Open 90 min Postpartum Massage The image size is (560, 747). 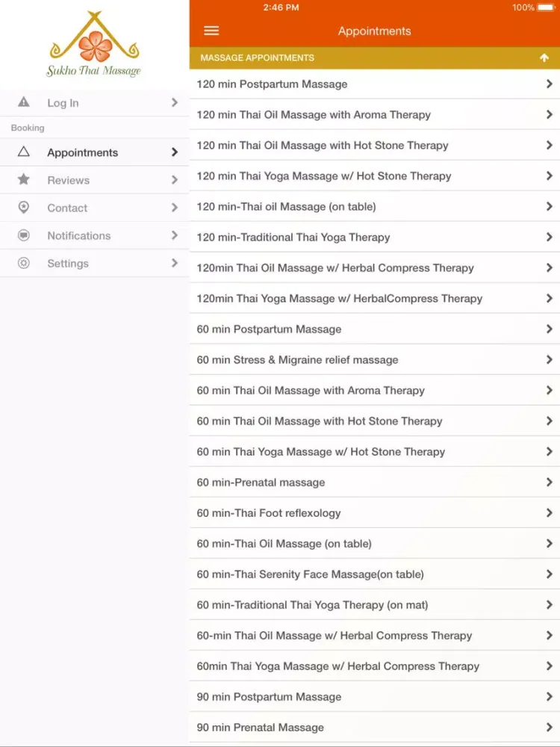tap(375, 697)
